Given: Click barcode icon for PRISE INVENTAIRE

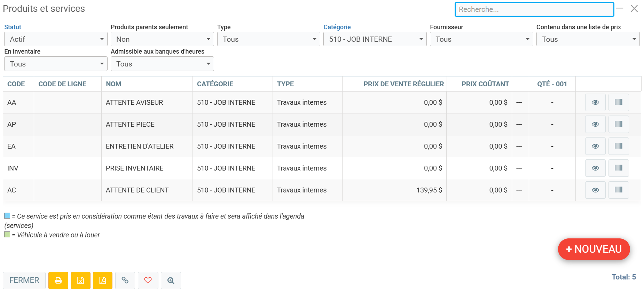Looking at the screenshot, I should [618, 168].
